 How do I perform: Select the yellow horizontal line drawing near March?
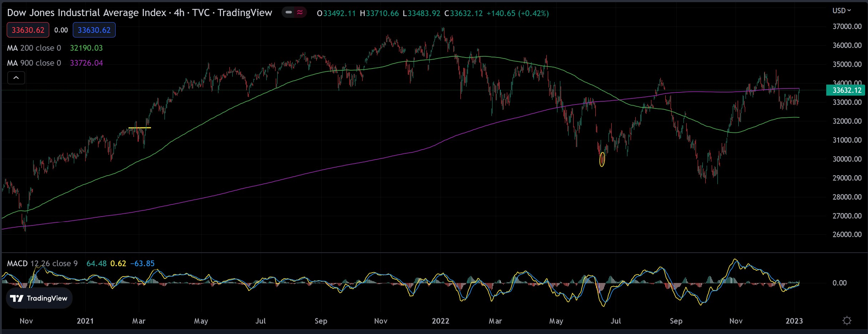(140, 128)
